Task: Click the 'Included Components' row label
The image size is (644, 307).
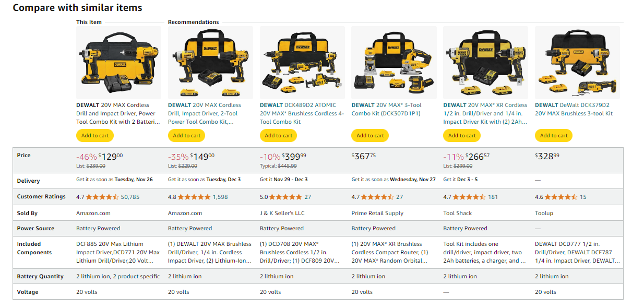Action: point(34,248)
